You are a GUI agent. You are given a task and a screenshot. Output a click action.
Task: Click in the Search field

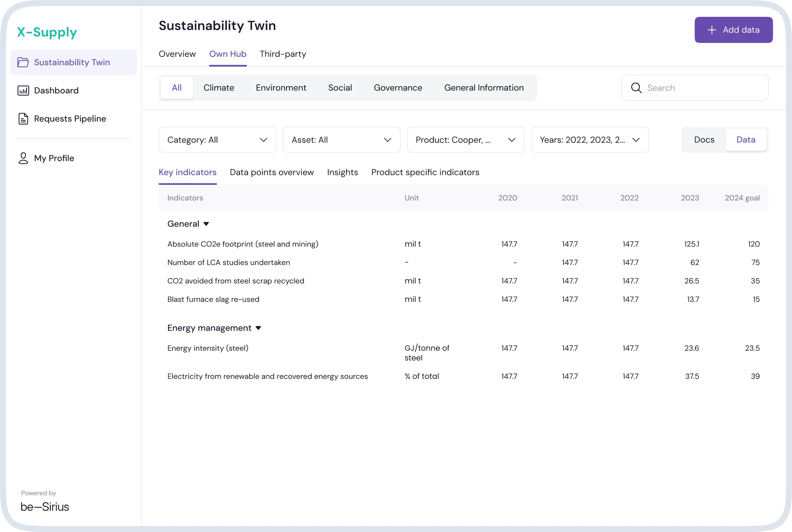pos(694,88)
